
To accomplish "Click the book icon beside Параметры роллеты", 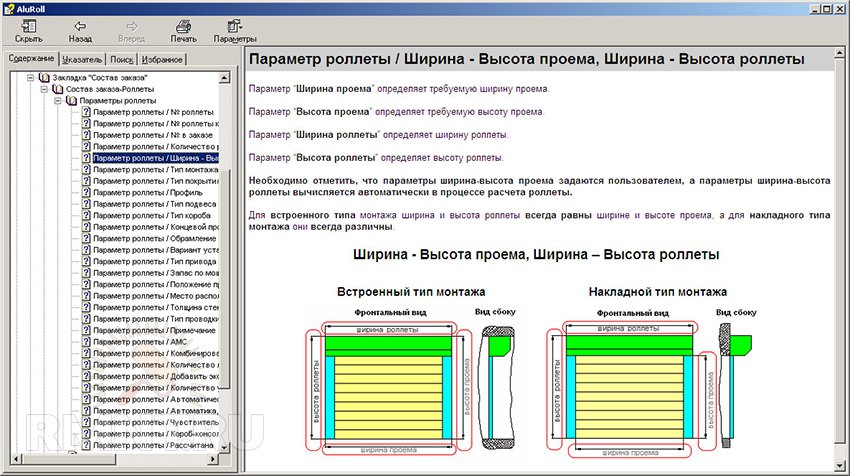I will [71, 101].
